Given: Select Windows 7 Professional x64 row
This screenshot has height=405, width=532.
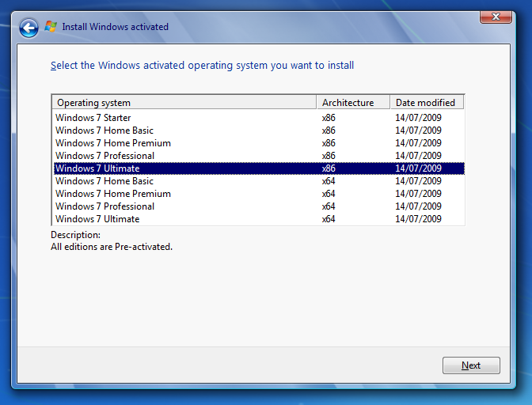Looking at the screenshot, I should [259, 206].
